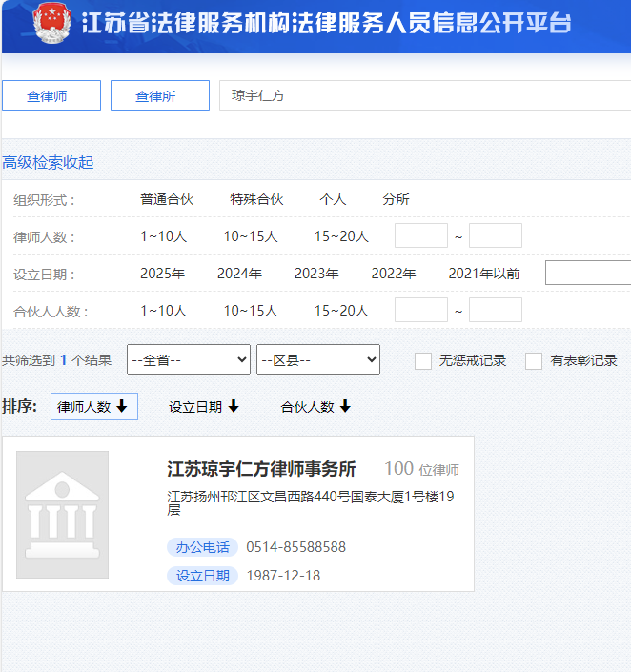Collapse advanced search via 高级检索收起
This screenshot has height=672, width=631.
tap(48, 162)
